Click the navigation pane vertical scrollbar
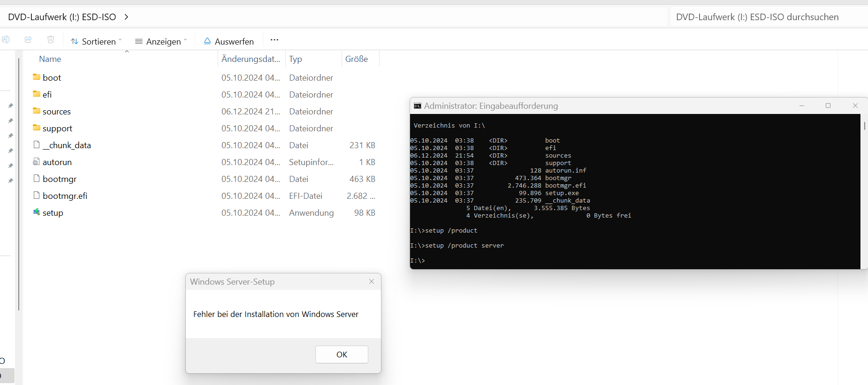Viewport: 868px width, 385px height. click(18, 184)
